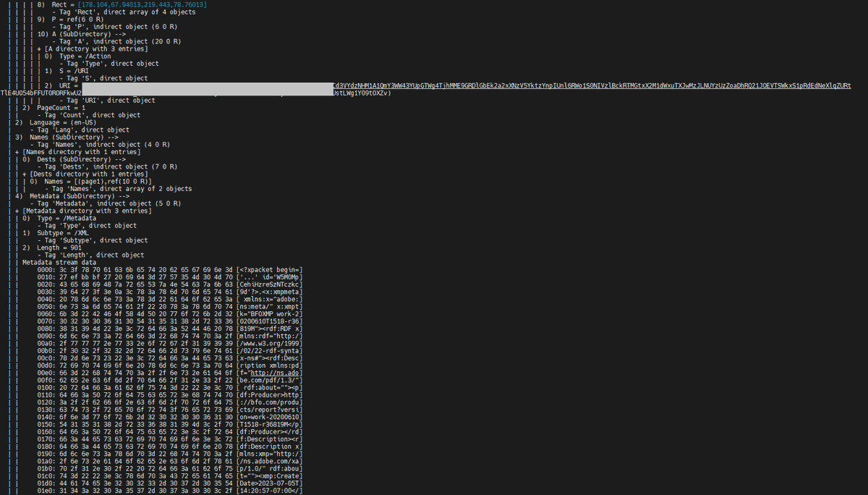Select the Subtype = /XML entry
This screenshot has width=868, height=495.
pyautogui.click(x=86, y=232)
